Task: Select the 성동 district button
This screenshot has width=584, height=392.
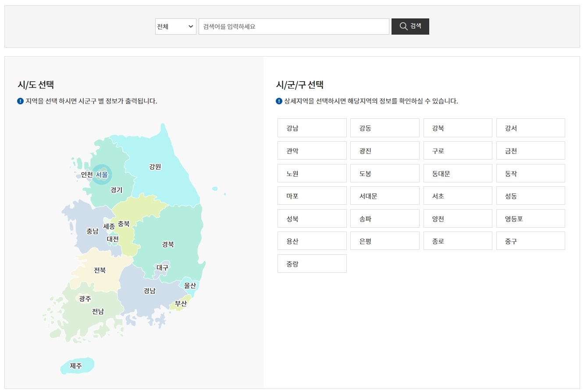Action: coord(531,196)
